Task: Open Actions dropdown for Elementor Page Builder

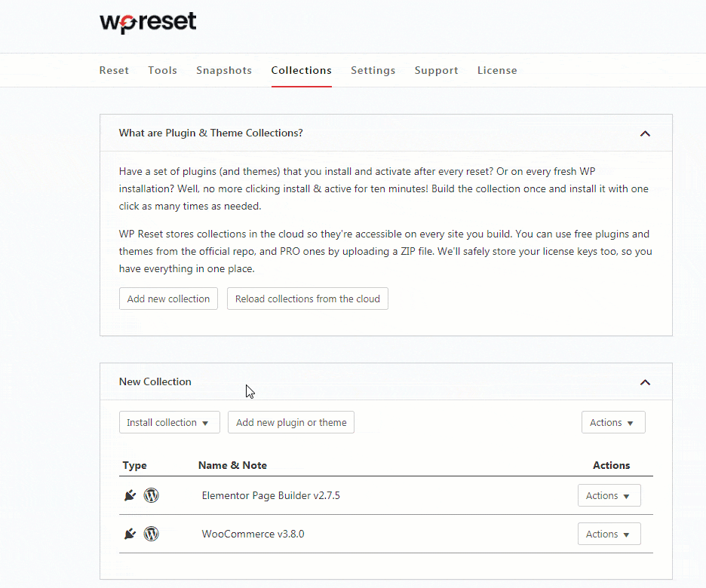Action: [609, 495]
